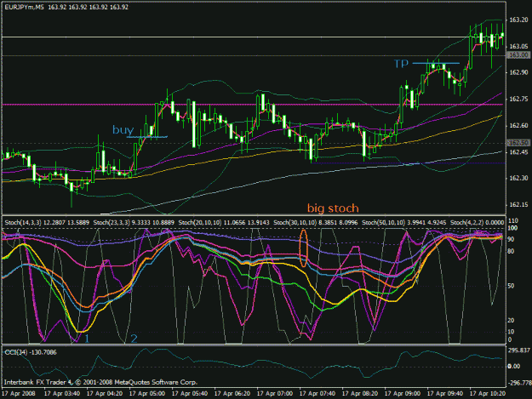Click the 162.90 price scale value

coord(518,72)
